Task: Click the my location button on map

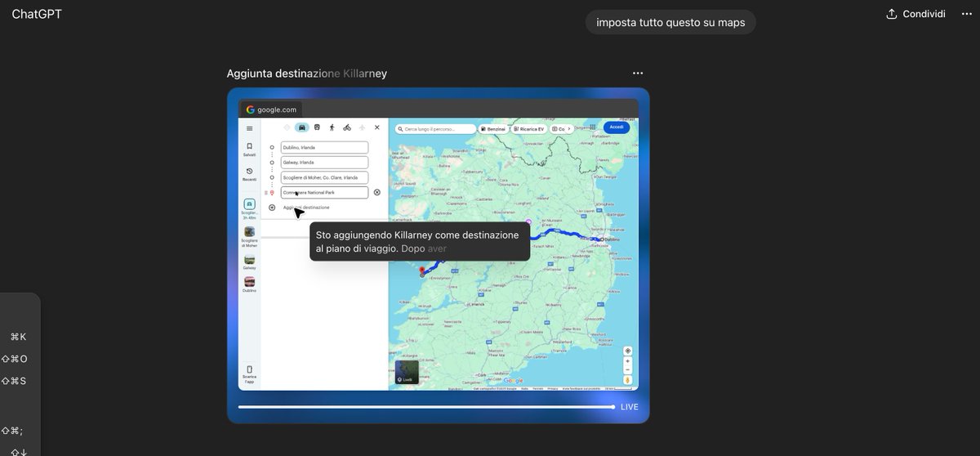Action: click(x=627, y=351)
